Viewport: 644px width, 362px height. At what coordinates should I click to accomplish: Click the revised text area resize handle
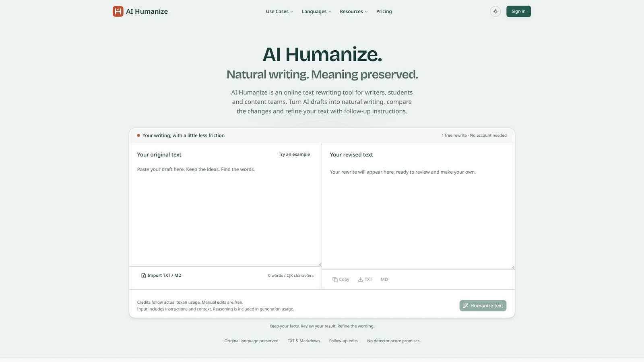tap(513, 267)
